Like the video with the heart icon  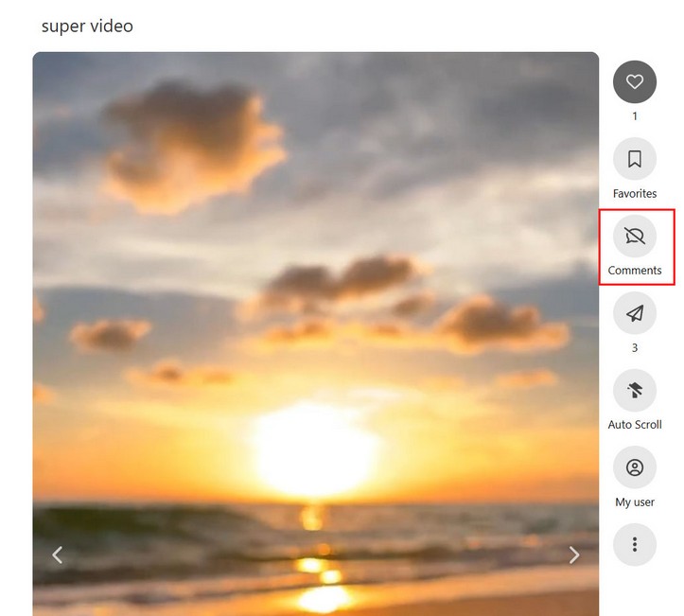point(634,81)
